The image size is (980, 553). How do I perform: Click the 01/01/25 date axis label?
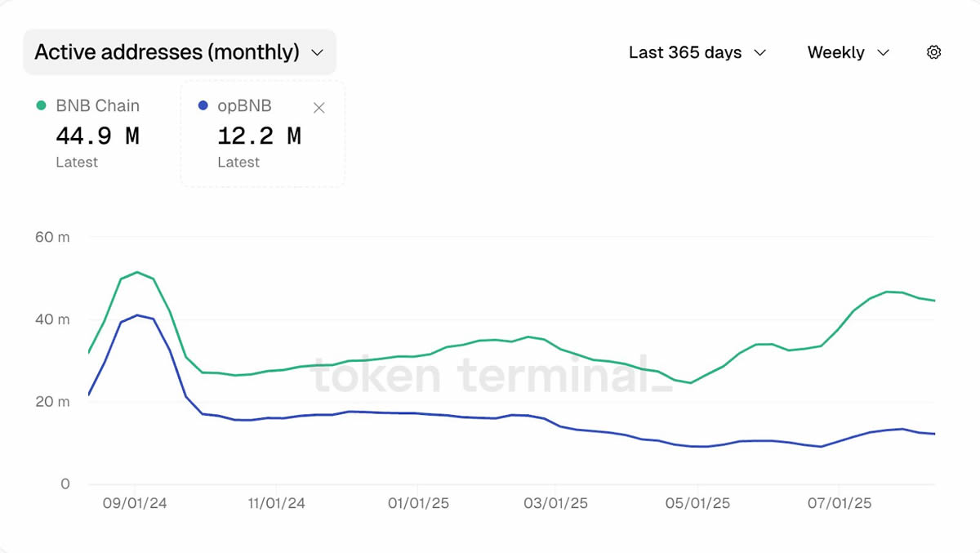pyautogui.click(x=418, y=503)
